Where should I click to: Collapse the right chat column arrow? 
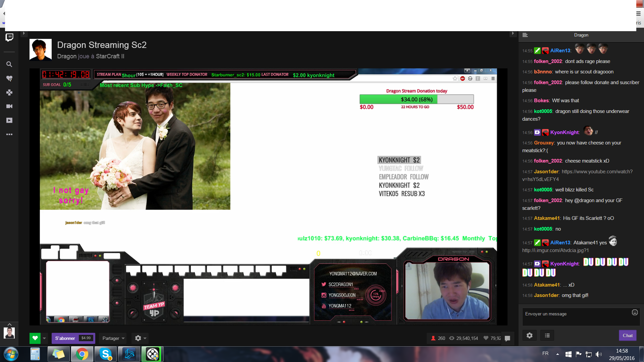513,34
